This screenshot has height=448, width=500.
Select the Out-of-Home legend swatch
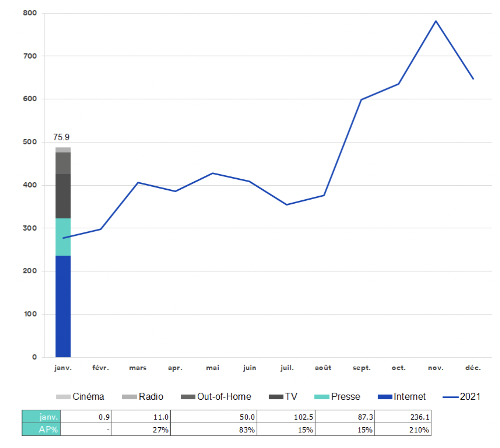click(188, 397)
